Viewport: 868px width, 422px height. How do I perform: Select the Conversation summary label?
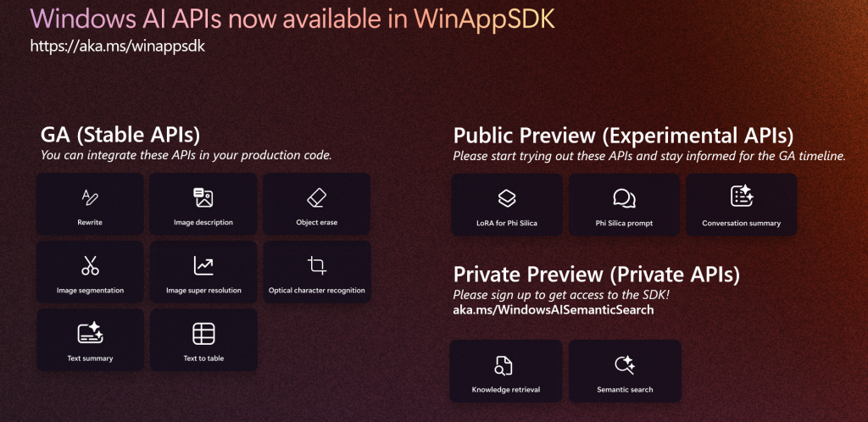pyautogui.click(x=741, y=224)
